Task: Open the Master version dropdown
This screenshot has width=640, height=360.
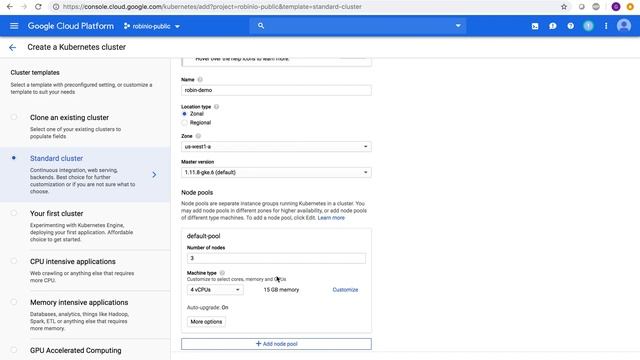Action: pyautogui.click(x=276, y=172)
